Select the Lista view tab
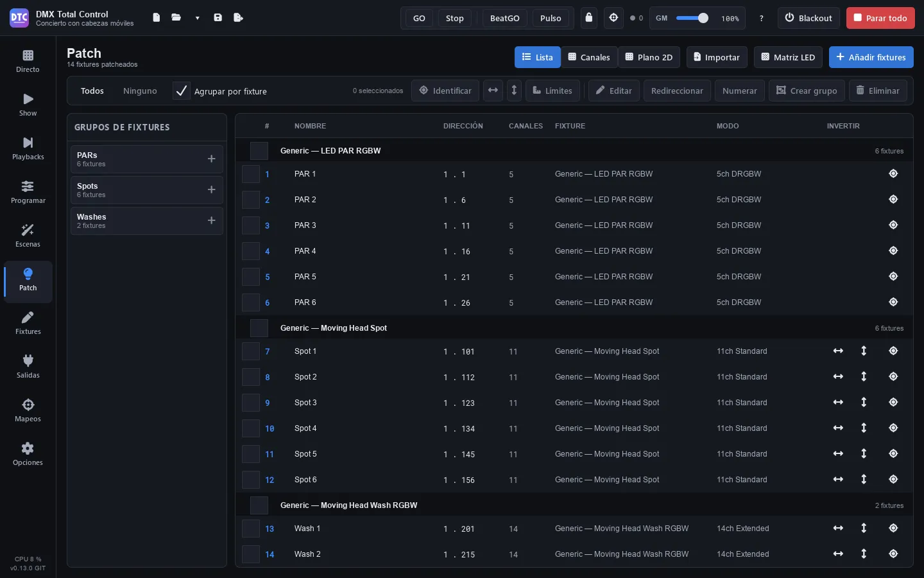This screenshot has height=578, width=924. pyautogui.click(x=538, y=57)
